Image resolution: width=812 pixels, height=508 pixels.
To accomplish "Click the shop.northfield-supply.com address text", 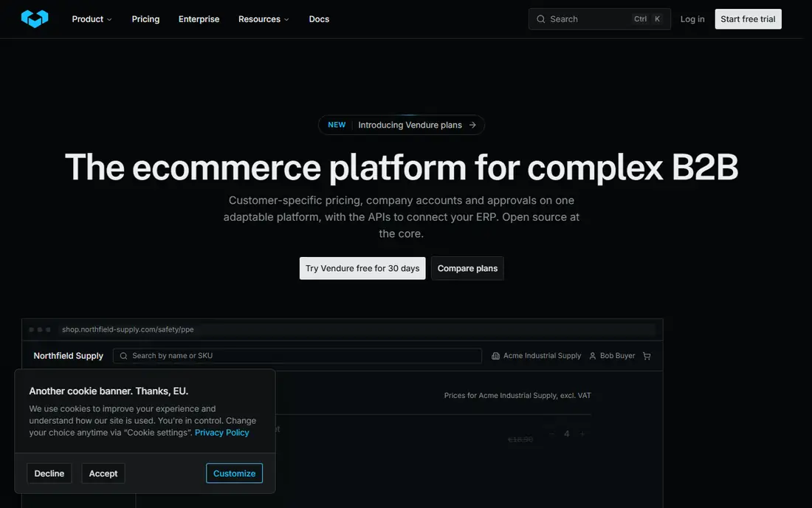I will click(x=128, y=329).
